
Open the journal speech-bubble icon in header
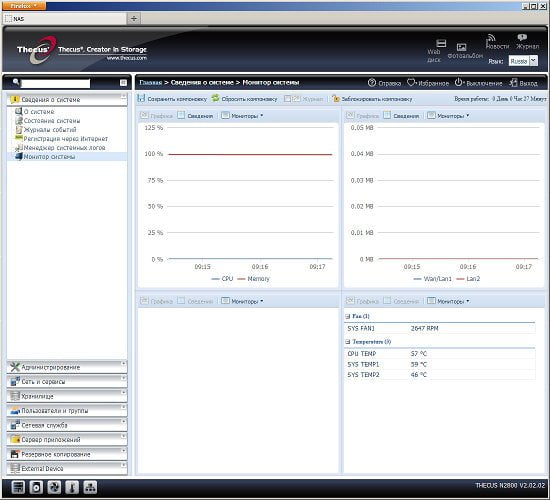pos(522,38)
